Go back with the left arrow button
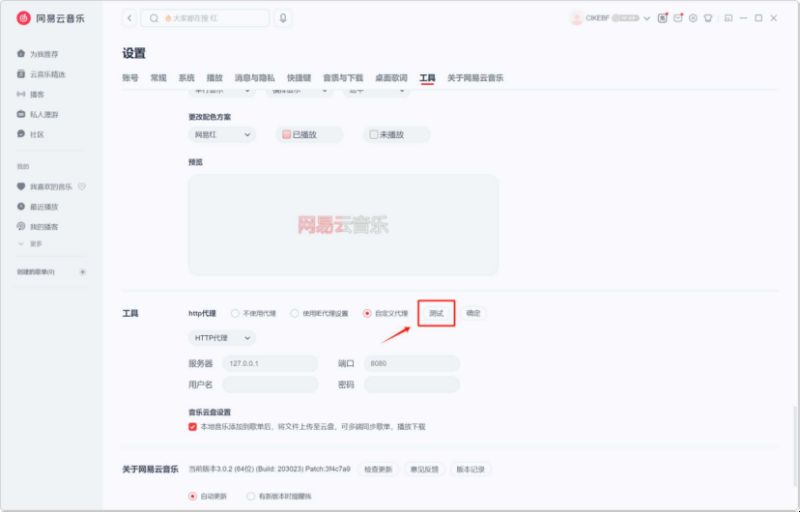Image resolution: width=800 pixels, height=512 pixels. 130,18
